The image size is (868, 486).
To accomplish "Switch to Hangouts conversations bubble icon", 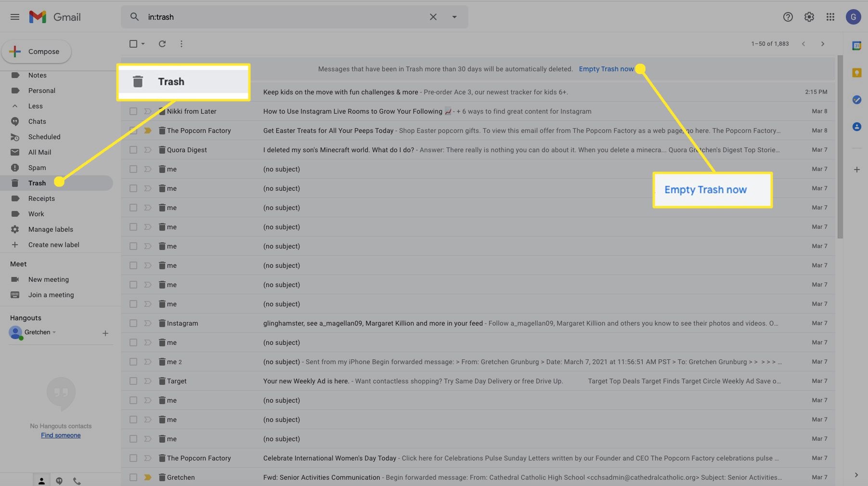I will (59, 481).
